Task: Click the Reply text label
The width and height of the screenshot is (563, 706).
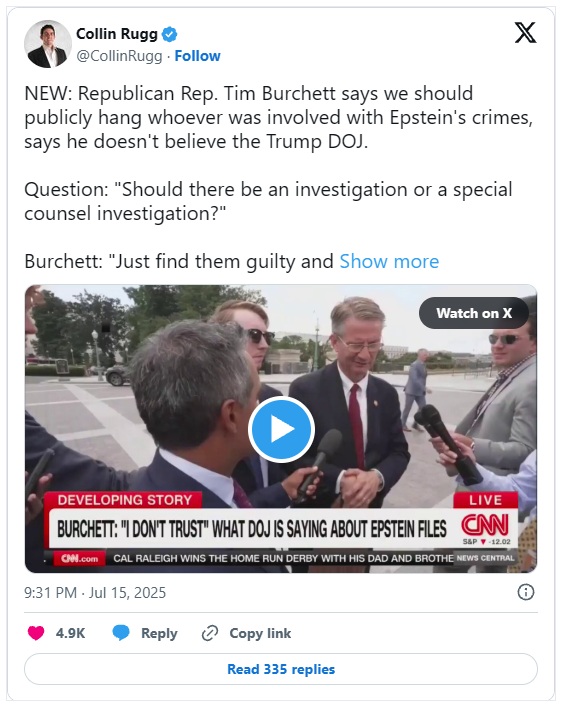Action: point(159,633)
